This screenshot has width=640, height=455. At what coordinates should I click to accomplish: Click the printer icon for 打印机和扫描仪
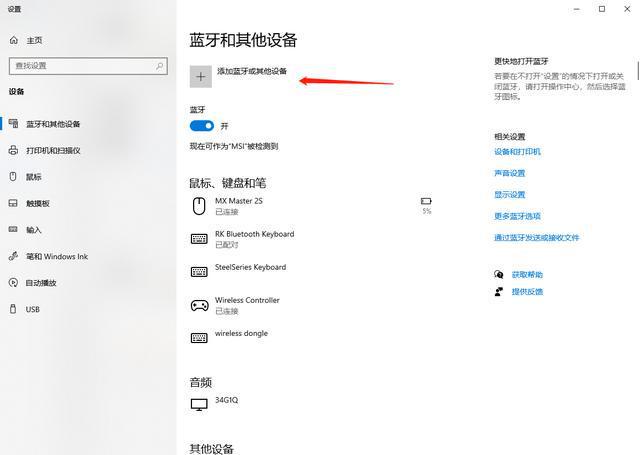(x=13, y=150)
